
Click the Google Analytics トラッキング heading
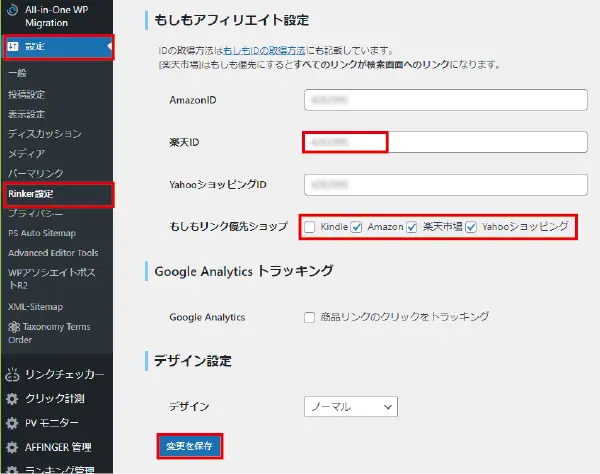pos(244,271)
